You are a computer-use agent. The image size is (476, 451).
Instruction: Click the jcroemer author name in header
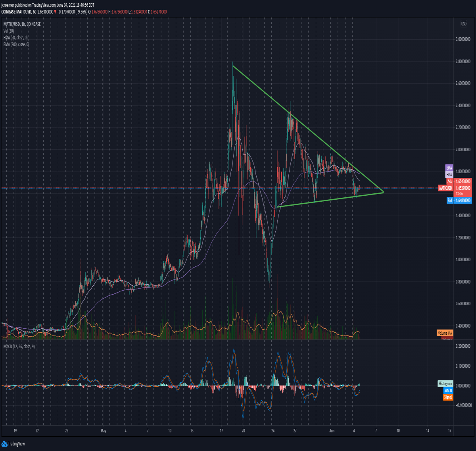click(x=8, y=5)
